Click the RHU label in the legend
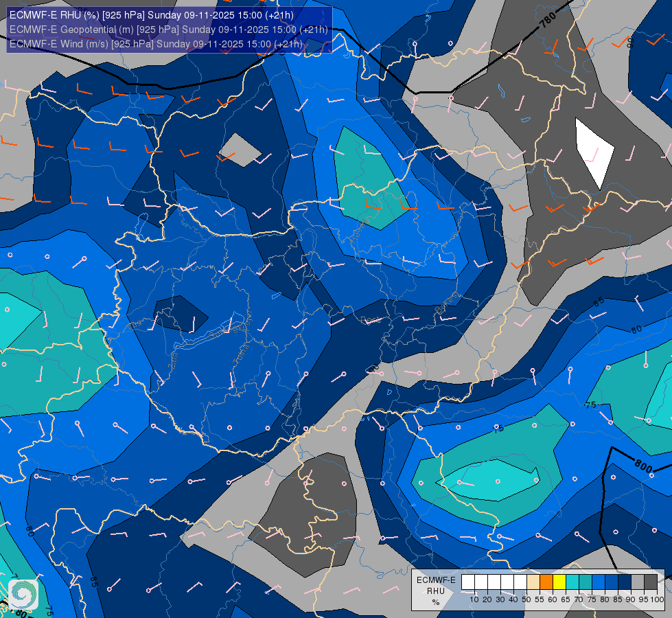 [x=436, y=591]
